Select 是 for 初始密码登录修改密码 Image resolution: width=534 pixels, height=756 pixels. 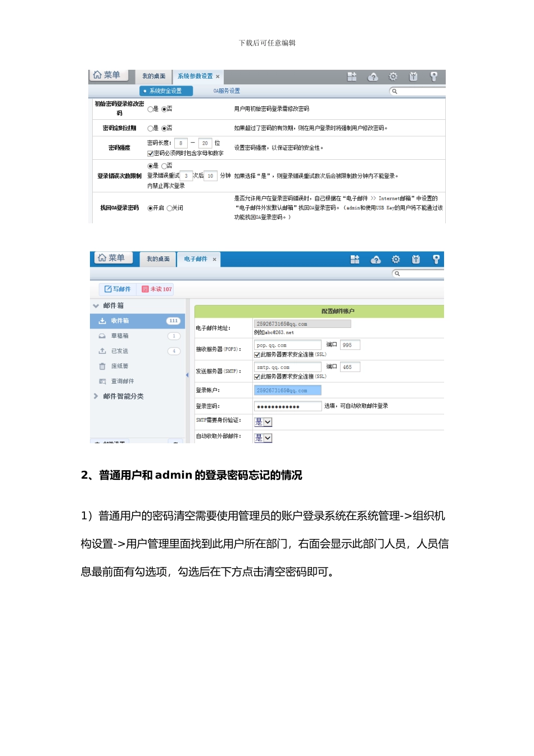tap(150, 109)
